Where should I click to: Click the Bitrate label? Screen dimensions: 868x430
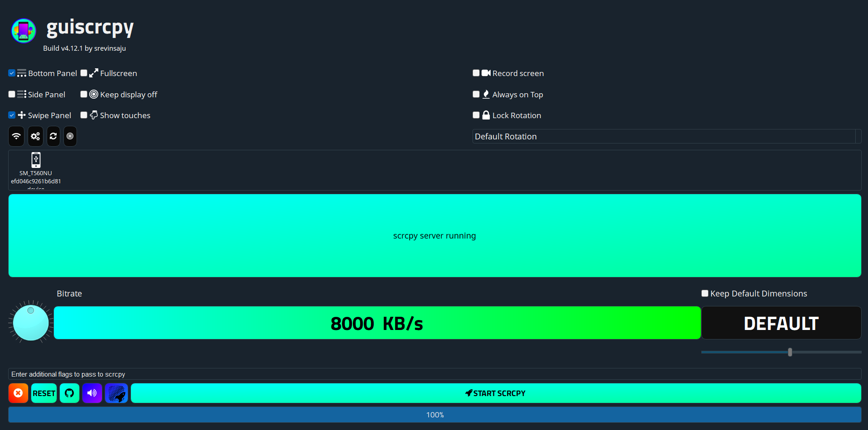[x=69, y=293]
